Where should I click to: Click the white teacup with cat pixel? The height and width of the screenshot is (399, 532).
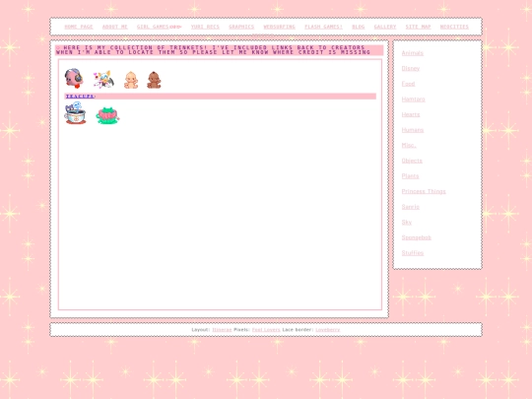[75, 113]
